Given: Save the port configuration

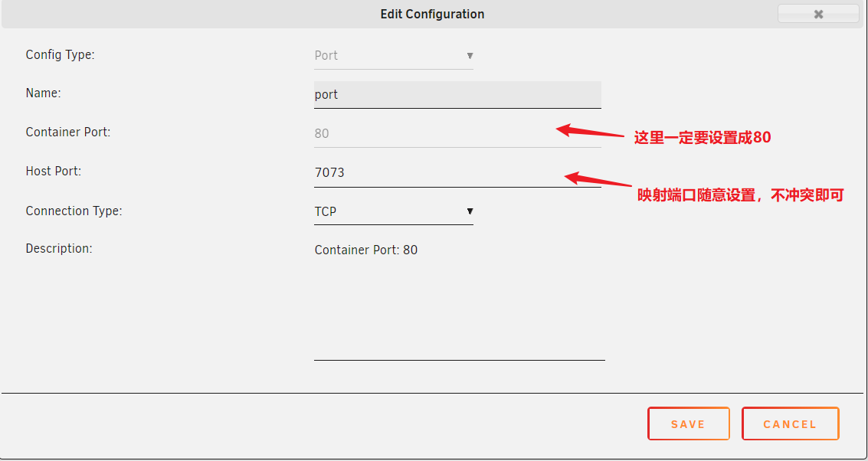Looking at the screenshot, I should click(x=688, y=423).
